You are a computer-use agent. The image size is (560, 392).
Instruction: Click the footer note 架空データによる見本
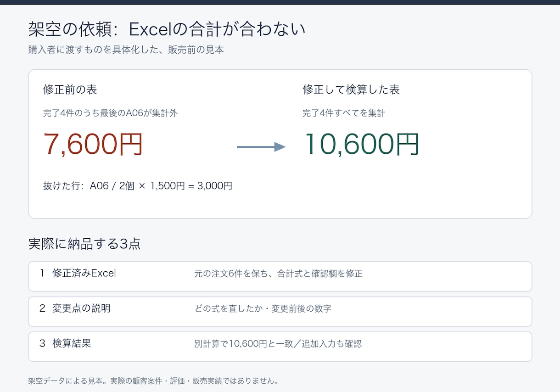[154, 381]
